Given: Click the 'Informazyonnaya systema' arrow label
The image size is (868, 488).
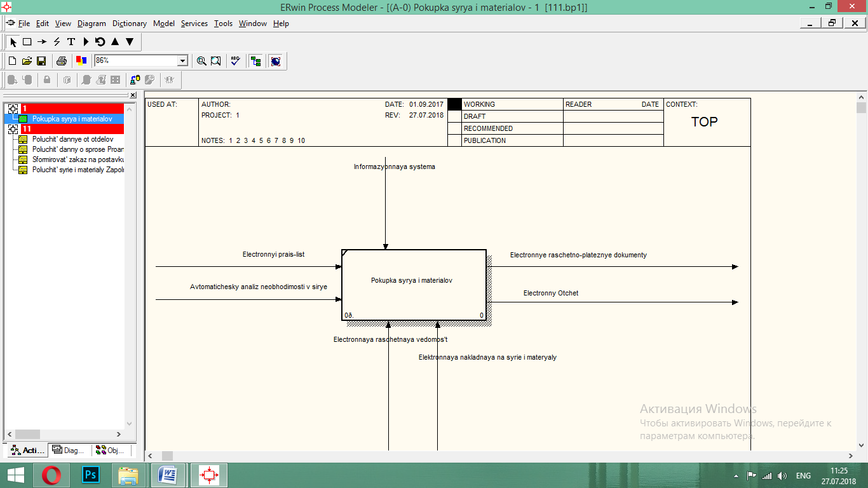Looking at the screenshot, I should pos(394,166).
